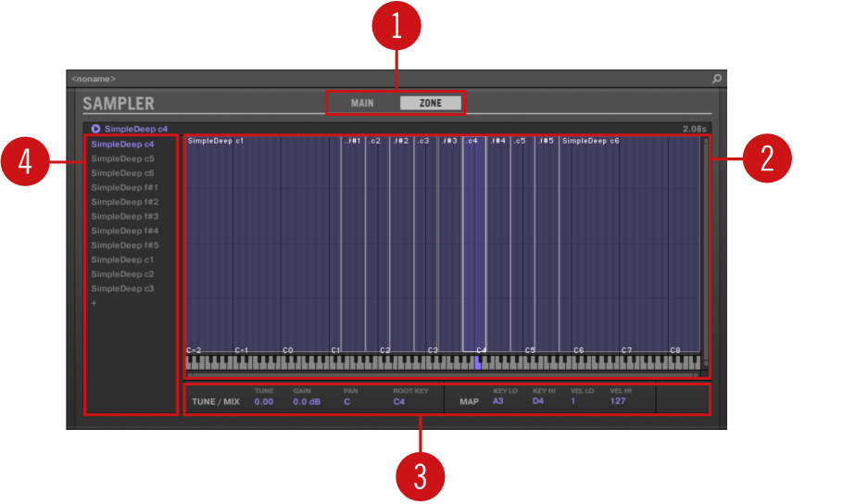The image size is (843, 504).
Task: Select SimpleDeep c5 in sample list
Action: (122, 158)
